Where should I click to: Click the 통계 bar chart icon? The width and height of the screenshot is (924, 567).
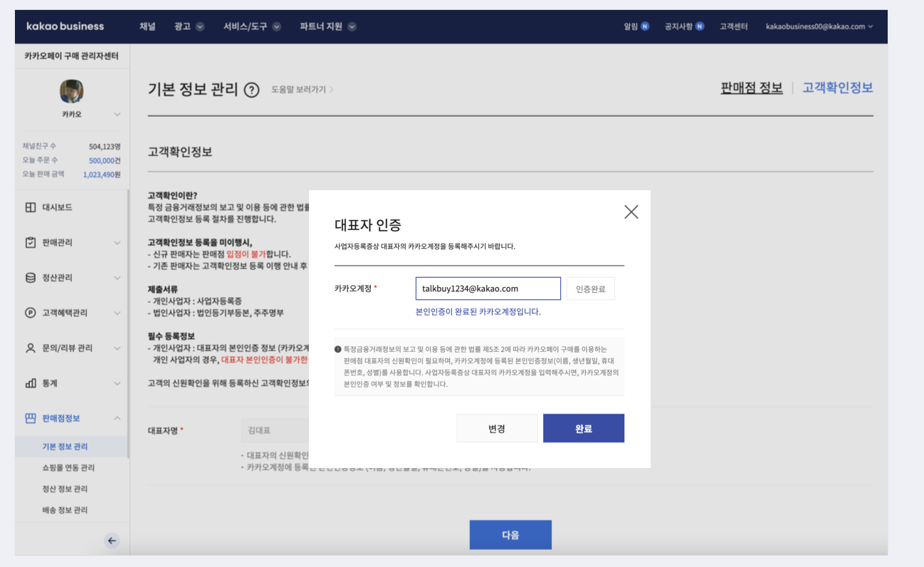coord(30,383)
